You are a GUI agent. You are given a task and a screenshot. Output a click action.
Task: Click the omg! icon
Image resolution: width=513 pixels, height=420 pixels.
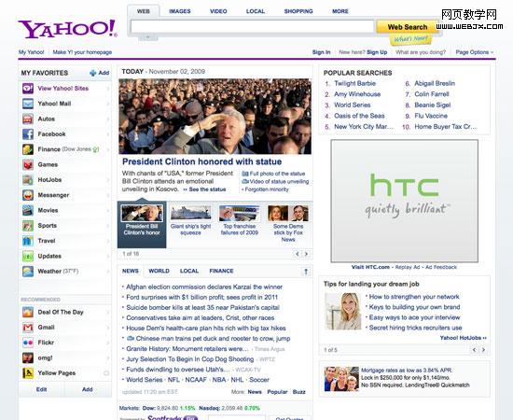tap(28, 357)
